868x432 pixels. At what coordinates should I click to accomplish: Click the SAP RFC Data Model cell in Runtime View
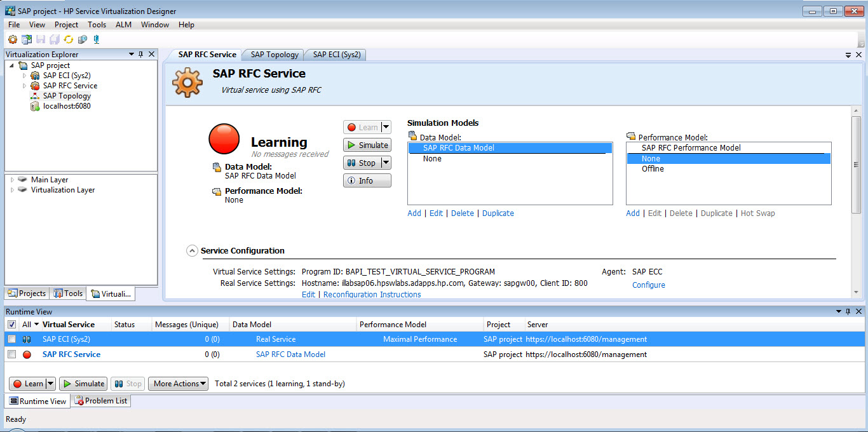tap(290, 354)
